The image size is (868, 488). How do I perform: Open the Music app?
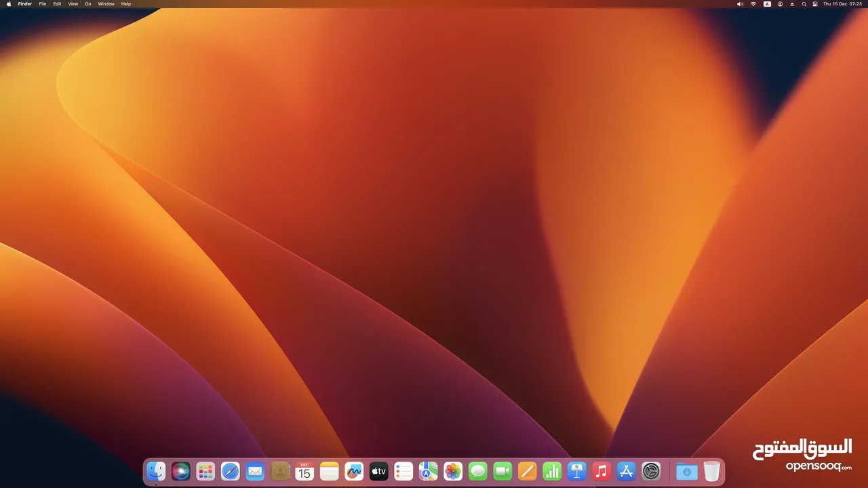601,471
